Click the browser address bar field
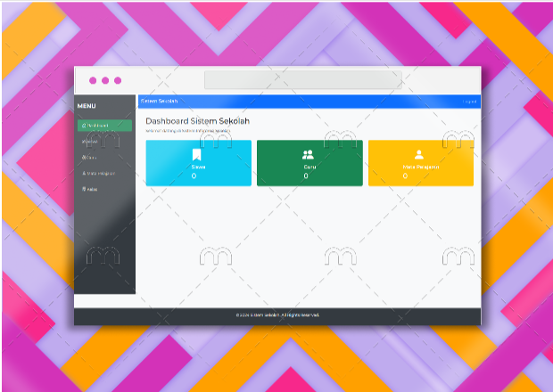 click(303, 79)
